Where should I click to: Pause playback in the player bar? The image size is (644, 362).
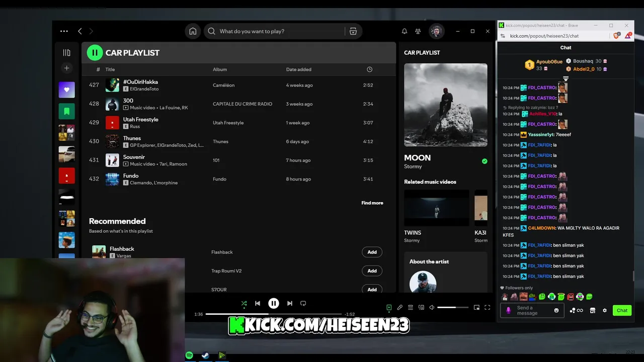point(274,303)
